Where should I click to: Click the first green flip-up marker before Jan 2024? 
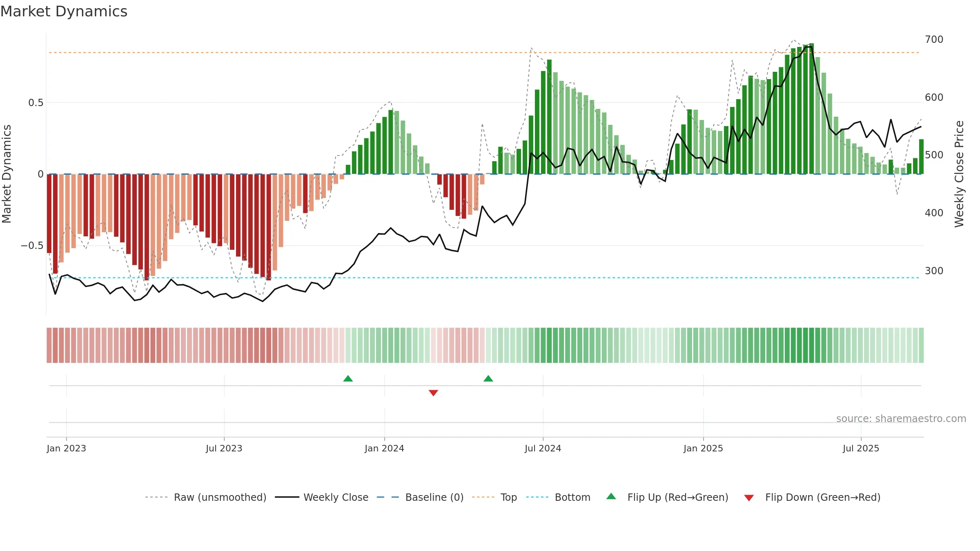(348, 378)
